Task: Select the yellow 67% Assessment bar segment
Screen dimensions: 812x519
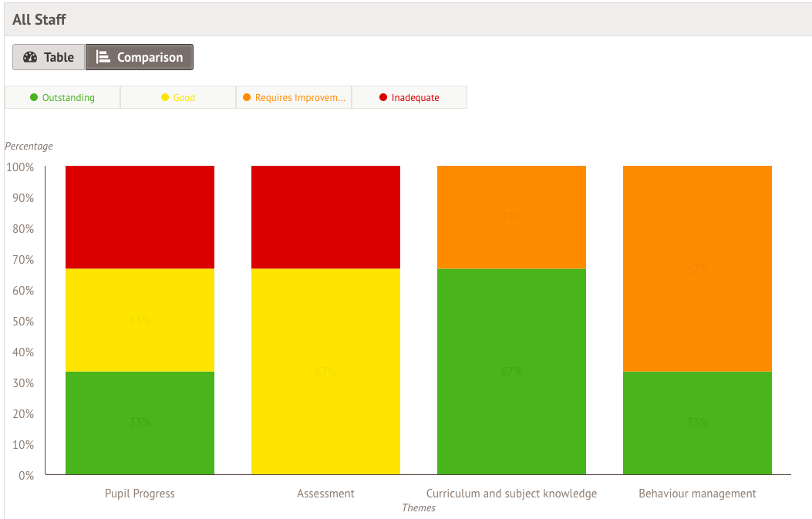Action: [x=325, y=371]
